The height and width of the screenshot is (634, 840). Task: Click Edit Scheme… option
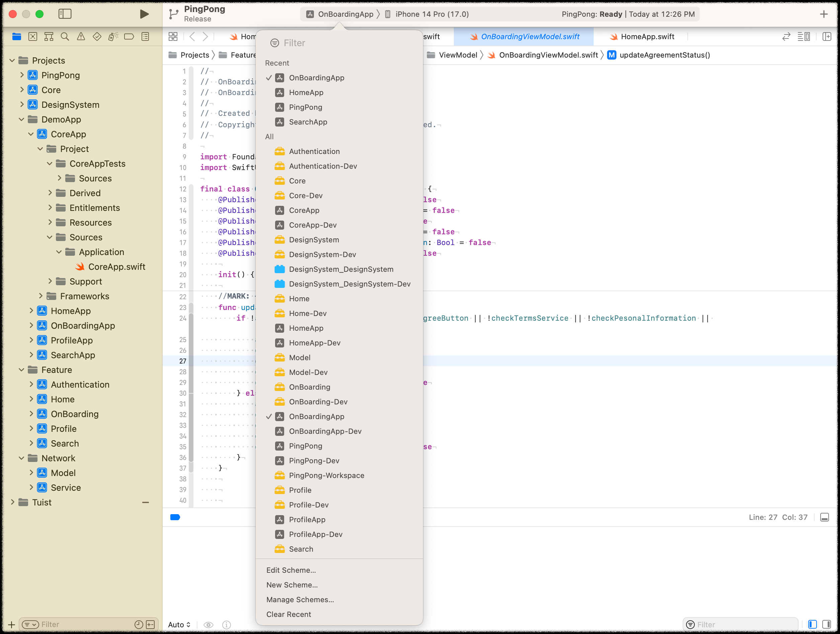point(291,570)
